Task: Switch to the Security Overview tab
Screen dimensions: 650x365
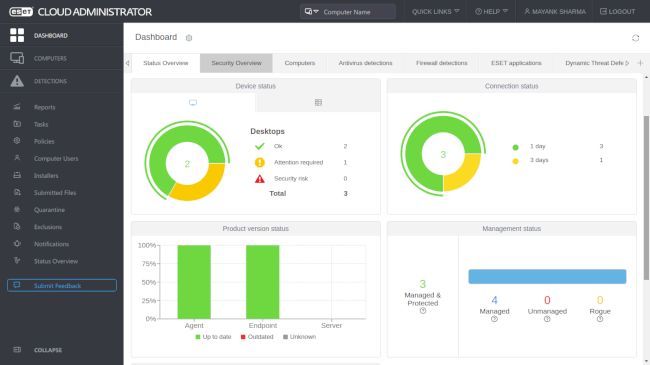Action: (x=236, y=63)
